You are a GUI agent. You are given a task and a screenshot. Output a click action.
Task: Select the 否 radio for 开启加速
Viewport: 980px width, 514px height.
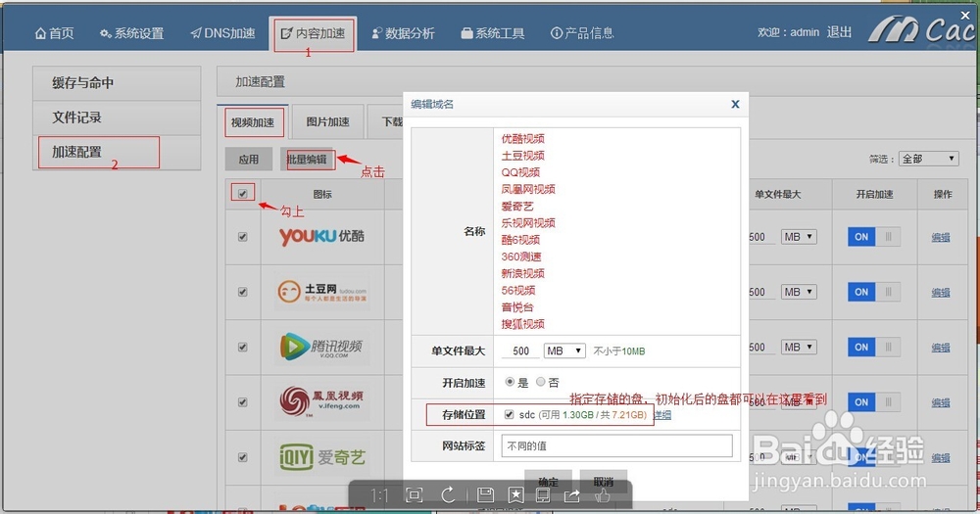(x=541, y=382)
